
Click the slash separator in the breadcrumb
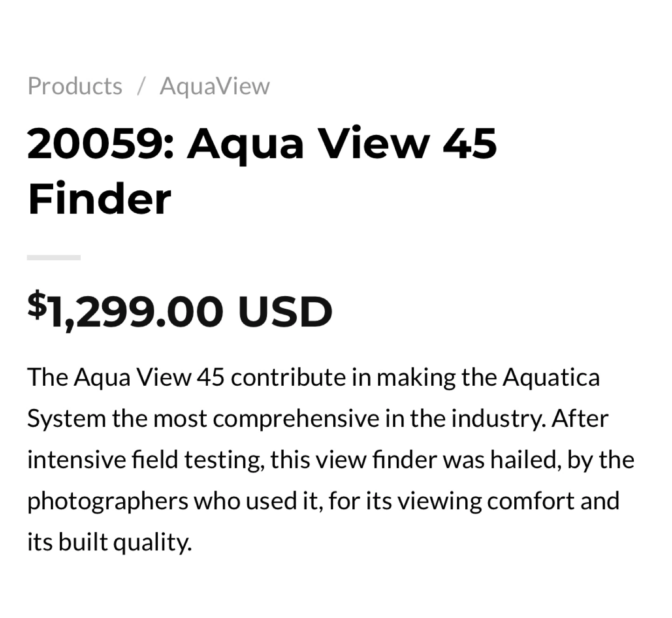tap(141, 86)
